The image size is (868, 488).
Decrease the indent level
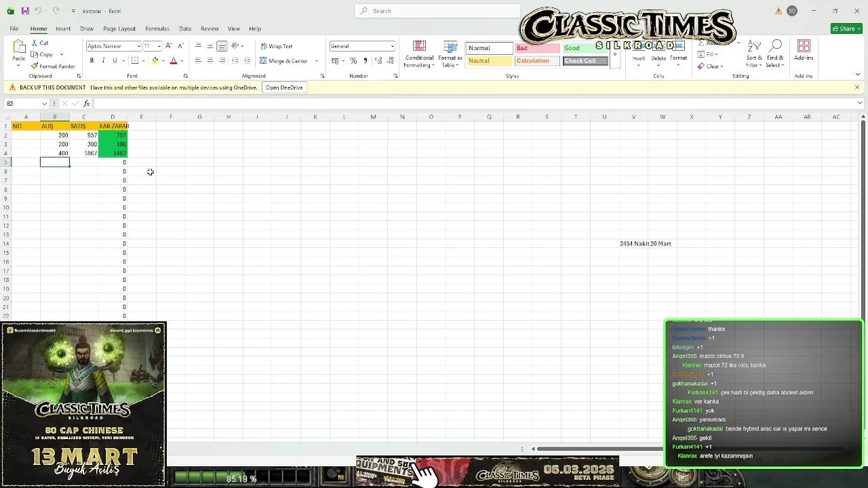(x=235, y=60)
